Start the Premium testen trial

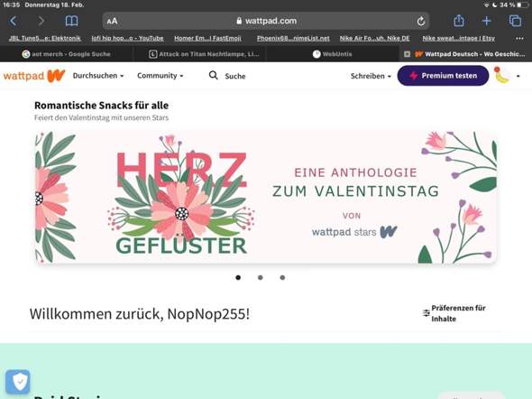click(443, 76)
